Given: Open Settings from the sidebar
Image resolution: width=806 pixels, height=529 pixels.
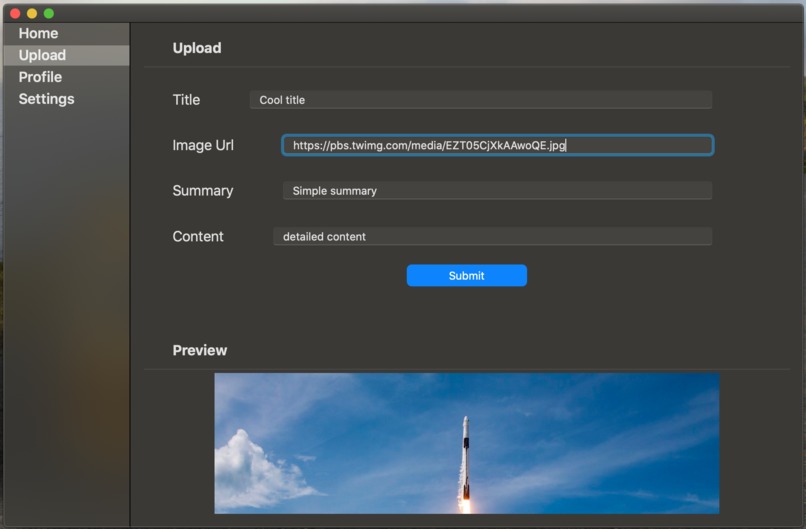Looking at the screenshot, I should pyautogui.click(x=66, y=99).
